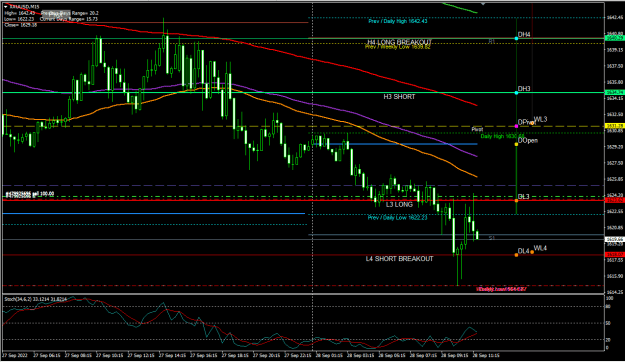Click the chart shift triangle marker at top
Screen dimensions: 625x362
point(483,4)
